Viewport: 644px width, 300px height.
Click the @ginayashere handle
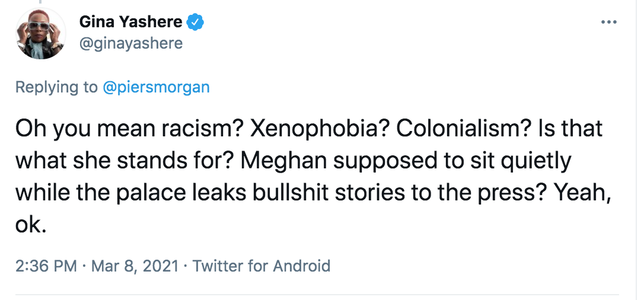(130, 43)
